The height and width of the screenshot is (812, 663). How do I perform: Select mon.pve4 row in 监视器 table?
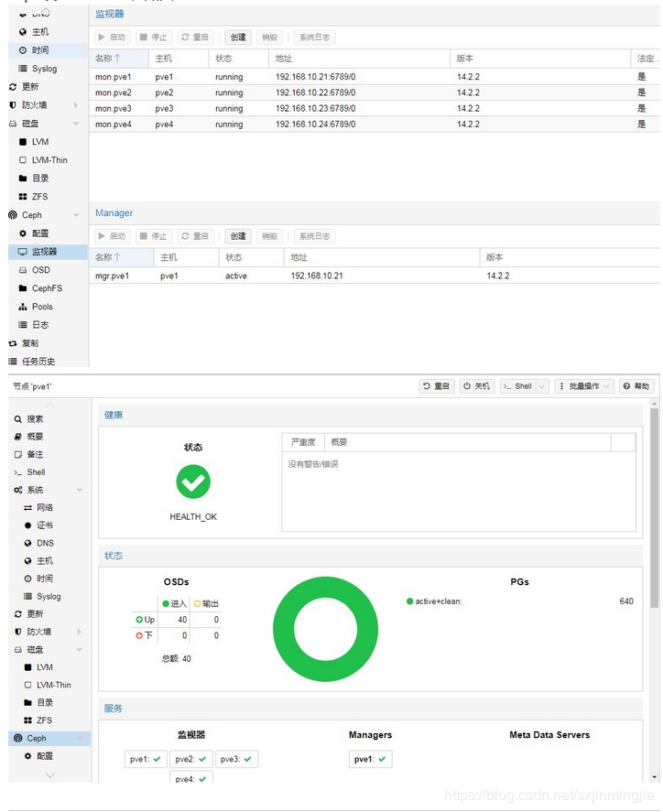point(374,125)
